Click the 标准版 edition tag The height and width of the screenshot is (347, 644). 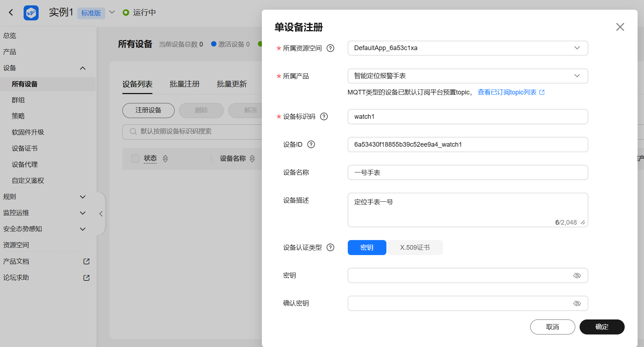click(x=91, y=13)
